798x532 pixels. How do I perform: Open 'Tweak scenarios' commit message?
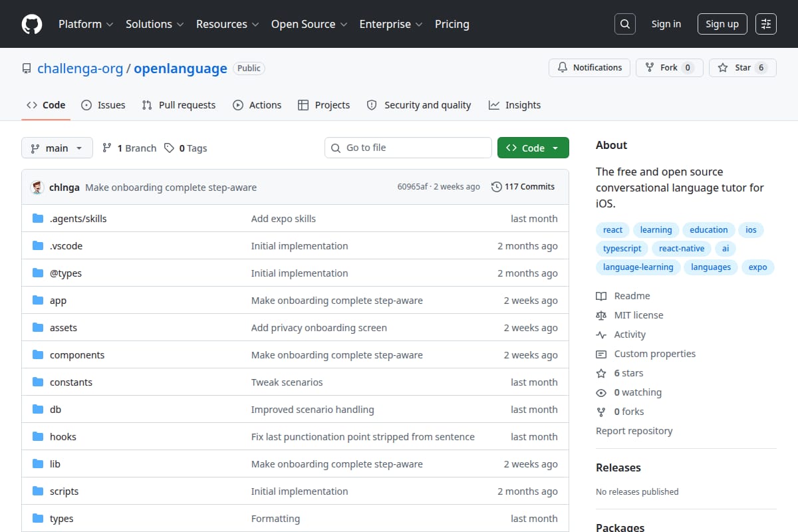click(287, 382)
